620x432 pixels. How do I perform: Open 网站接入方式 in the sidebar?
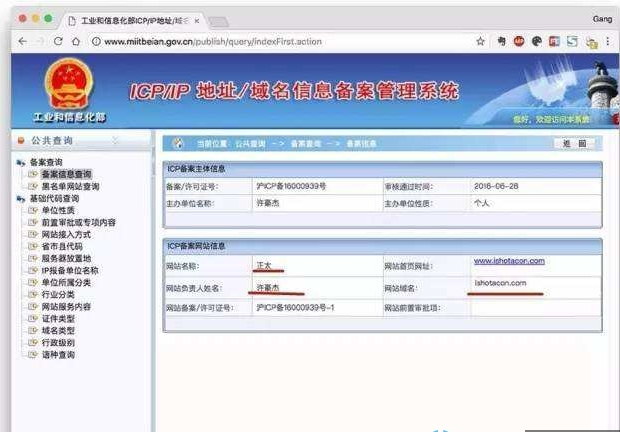(x=66, y=234)
